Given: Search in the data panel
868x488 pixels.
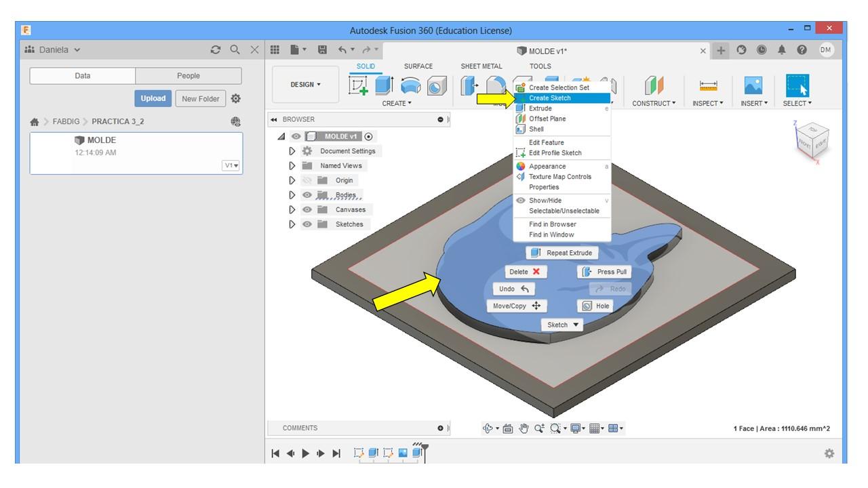Looking at the screenshot, I should point(235,49).
